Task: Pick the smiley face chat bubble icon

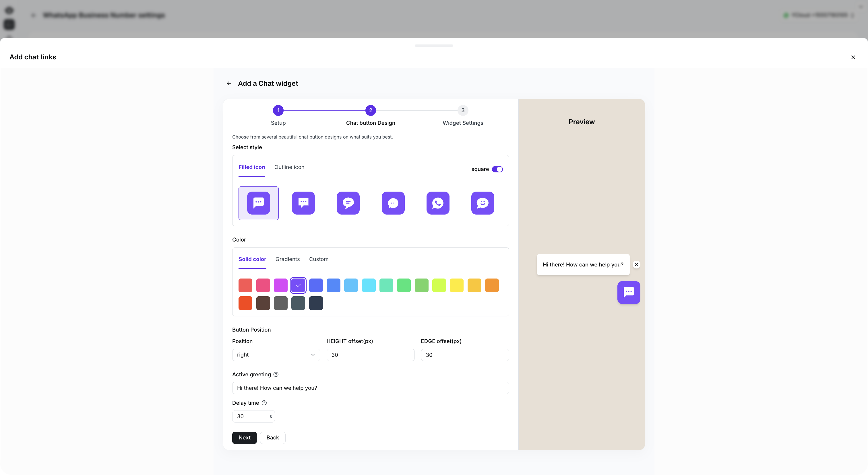Action: (483, 203)
